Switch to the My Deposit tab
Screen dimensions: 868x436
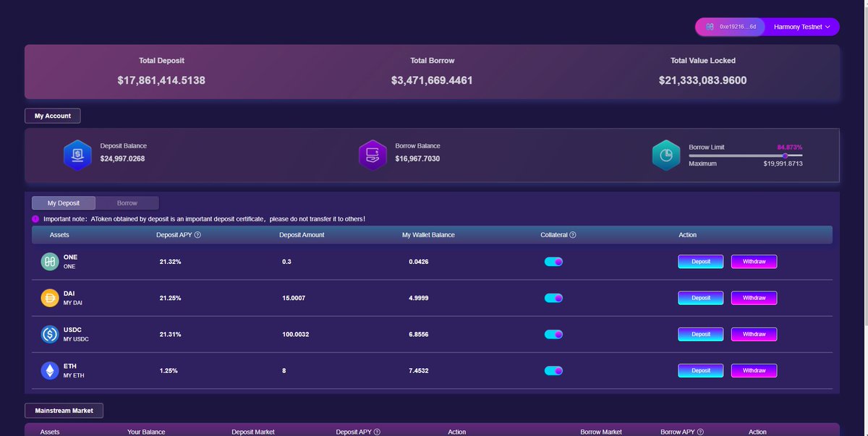click(64, 203)
